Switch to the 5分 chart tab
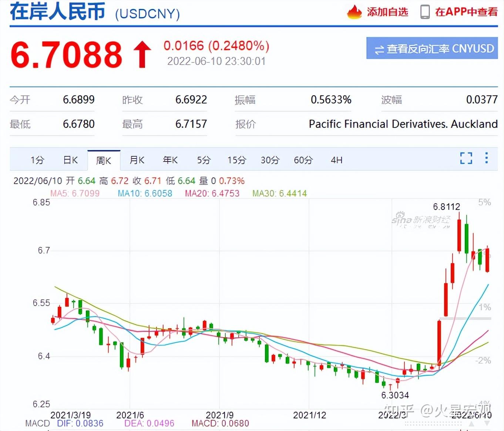This screenshot has height=431, width=504. point(204,160)
